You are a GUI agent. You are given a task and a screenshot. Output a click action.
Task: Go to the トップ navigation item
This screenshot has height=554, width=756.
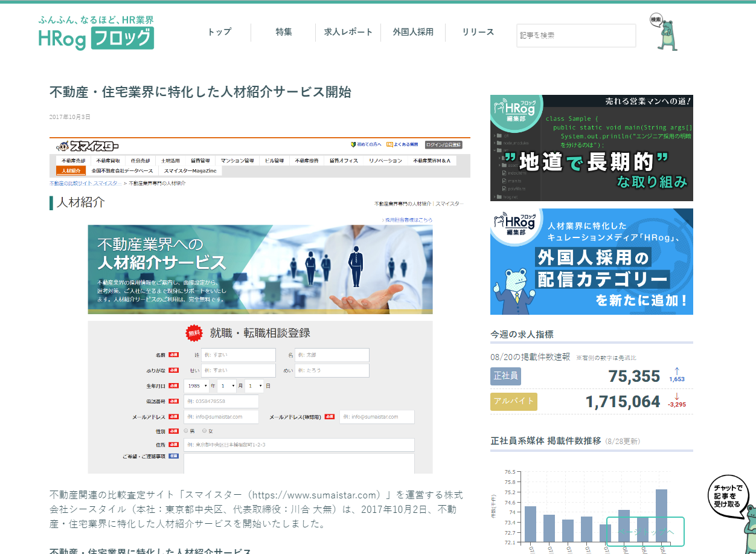pos(219,32)
